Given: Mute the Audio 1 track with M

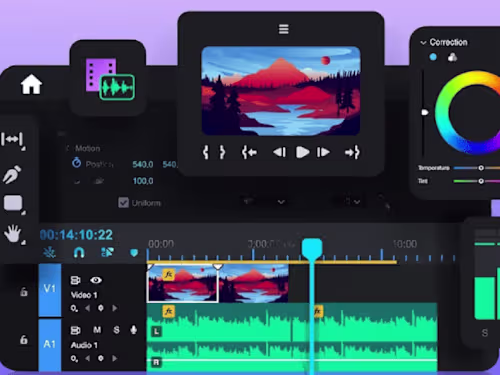Looking at the screenshot, I should (x=97, y=330).
